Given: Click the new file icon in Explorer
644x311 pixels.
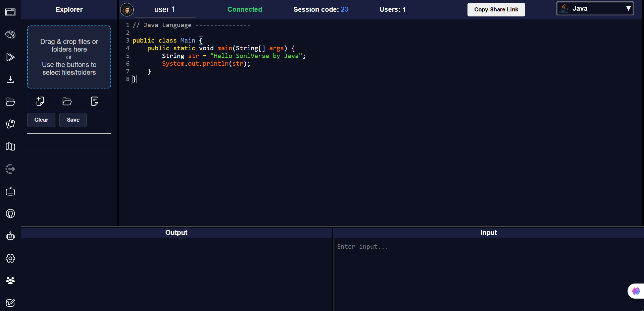Looking at the screenshot, I should coord(40,101).
